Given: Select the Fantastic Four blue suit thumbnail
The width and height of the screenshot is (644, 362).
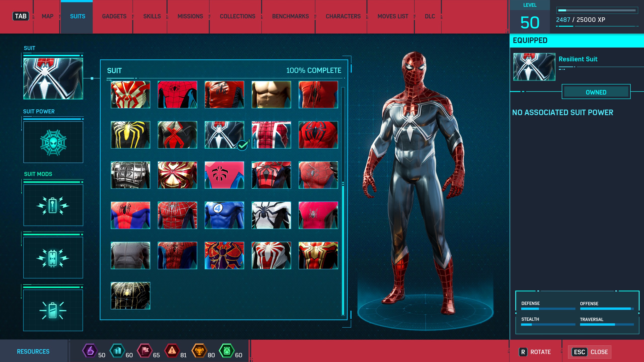Looking at the screenshot, I should coord(224,215).
